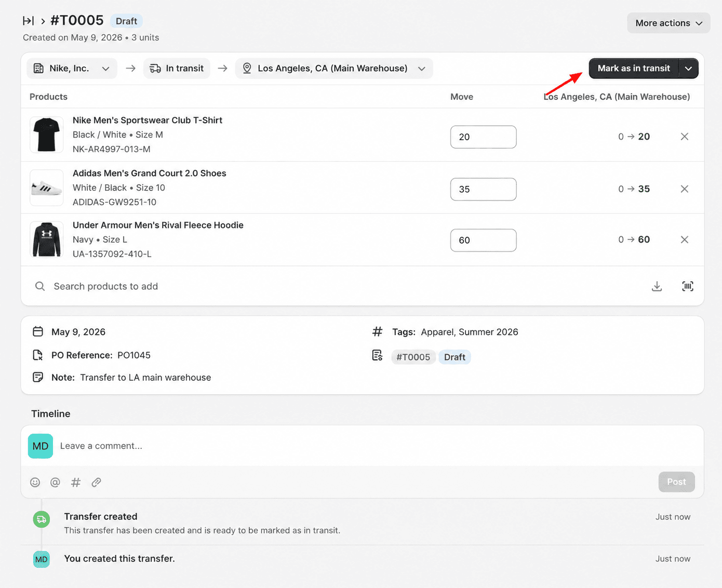Click the attachment paperclip icon
Viewport: 722px width, 588px height.
(x=96, y=482)
